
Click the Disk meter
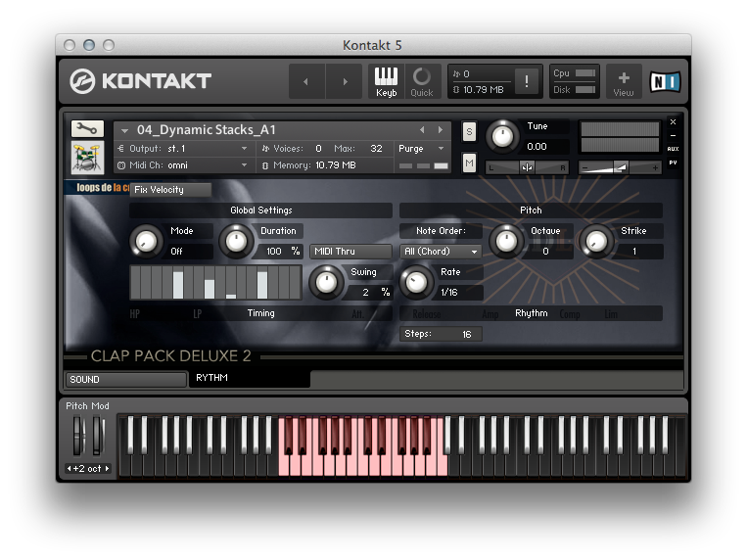[x=574, y=90]
